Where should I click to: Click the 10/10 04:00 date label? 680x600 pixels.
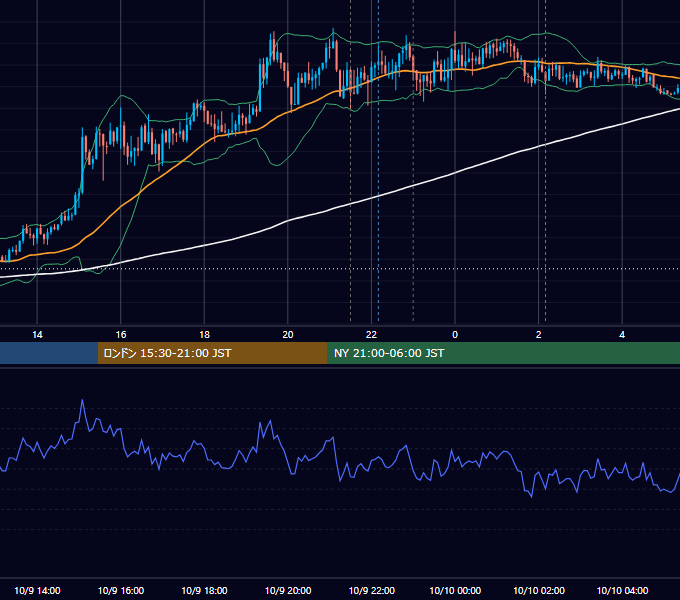click(x=622, y=590)
